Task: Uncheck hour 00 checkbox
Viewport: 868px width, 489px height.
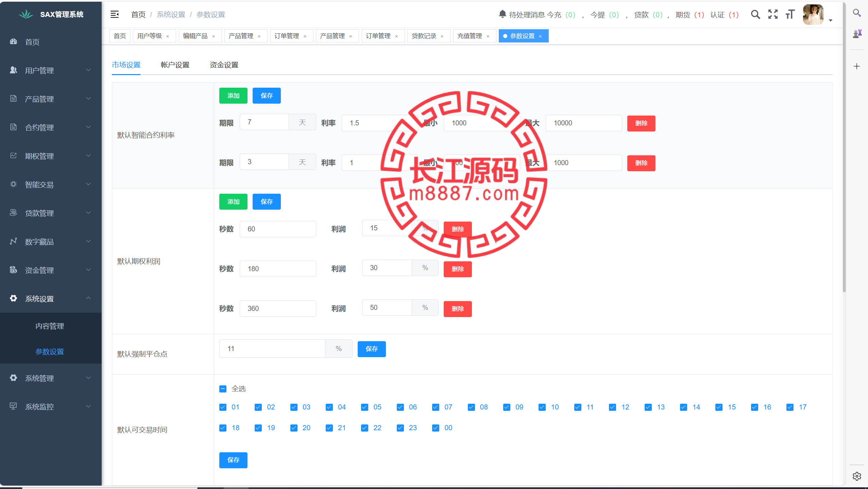Action: pos(436,428)
